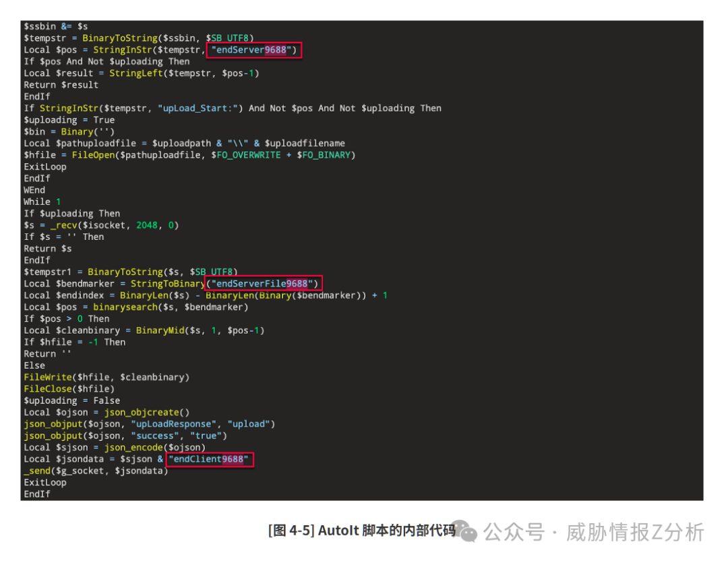Select the "Local $cleanbinary = BinaryMid" line
This screenshot has height=561, width=728.
coord(144,330)
